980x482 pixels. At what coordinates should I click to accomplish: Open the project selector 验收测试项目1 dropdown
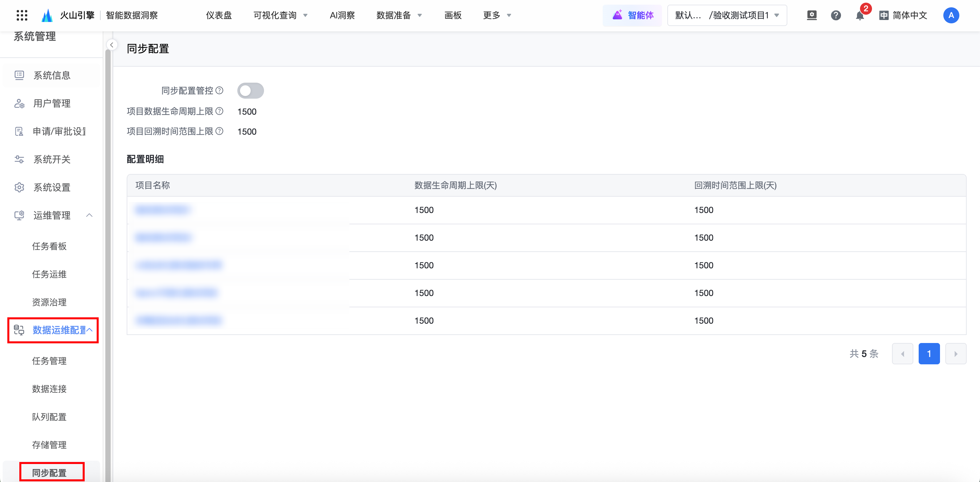click(x=727, y=15)
